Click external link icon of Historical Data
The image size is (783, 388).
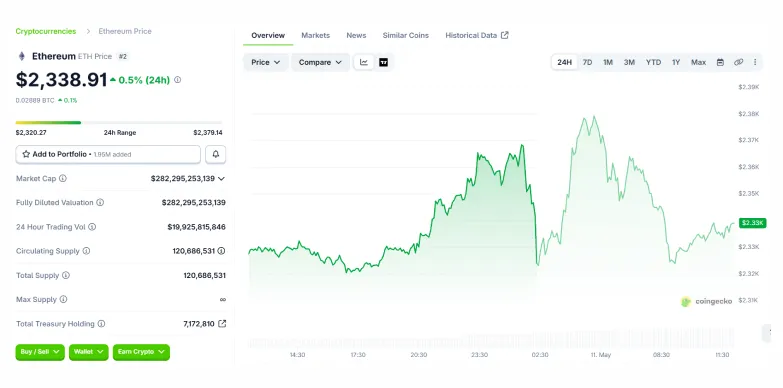(x=505, y=35)
